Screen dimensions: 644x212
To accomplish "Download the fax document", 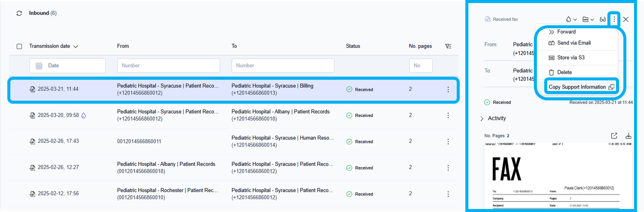I will coord(628,136).
